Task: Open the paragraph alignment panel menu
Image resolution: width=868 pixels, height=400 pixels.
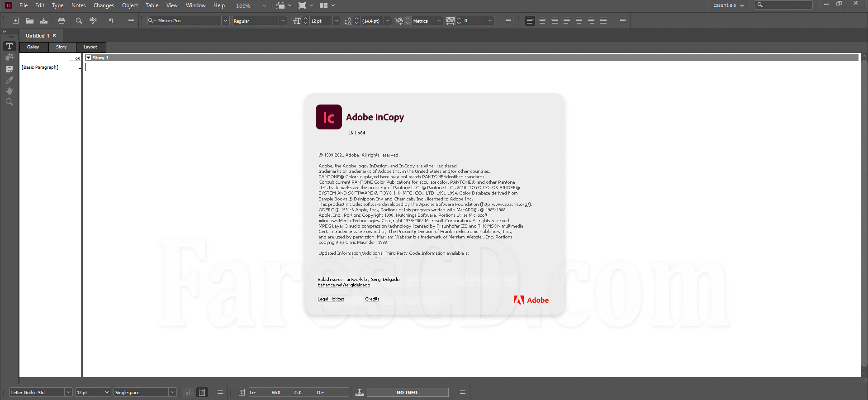Action: (x=623, y=21)
